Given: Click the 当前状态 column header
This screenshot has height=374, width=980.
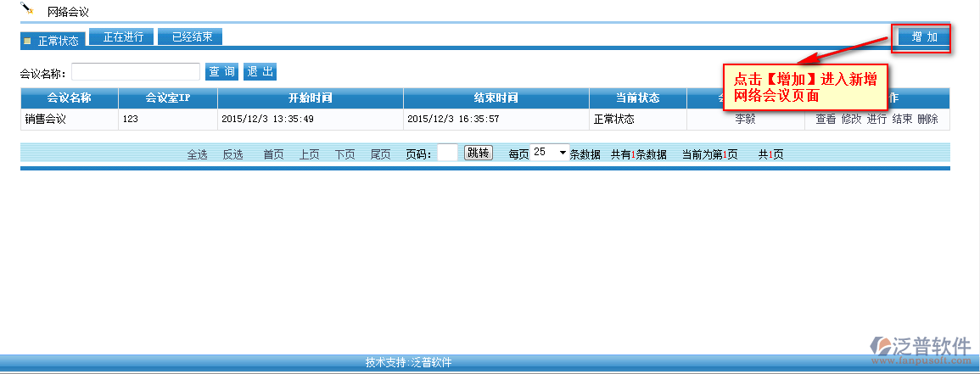Looking at the screenshot, I should [x=638, y=98].
